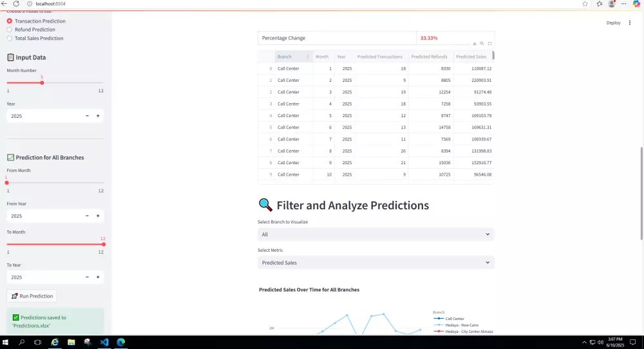Viewport: 644px width, 349px height.
Task: Download the predictions table as CSV
Action: coord(475,44)
